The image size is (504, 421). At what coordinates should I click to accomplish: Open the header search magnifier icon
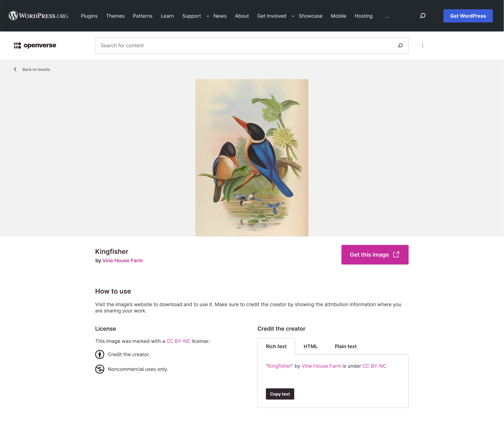[x=422, y=16]
